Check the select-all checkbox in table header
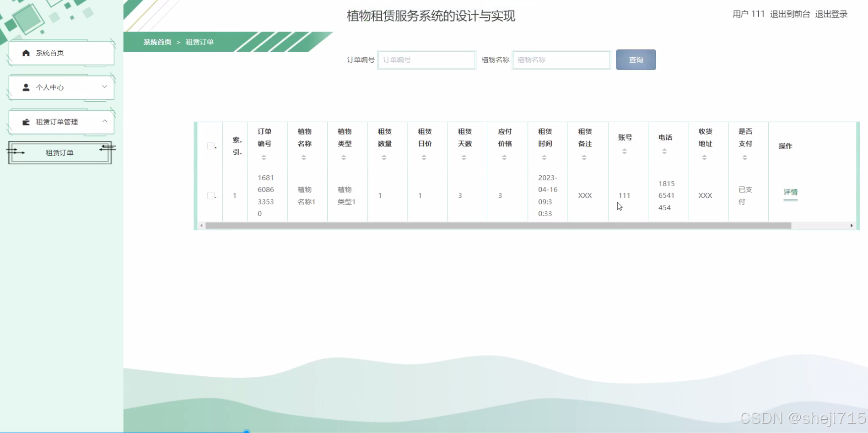 pos(211,146)
